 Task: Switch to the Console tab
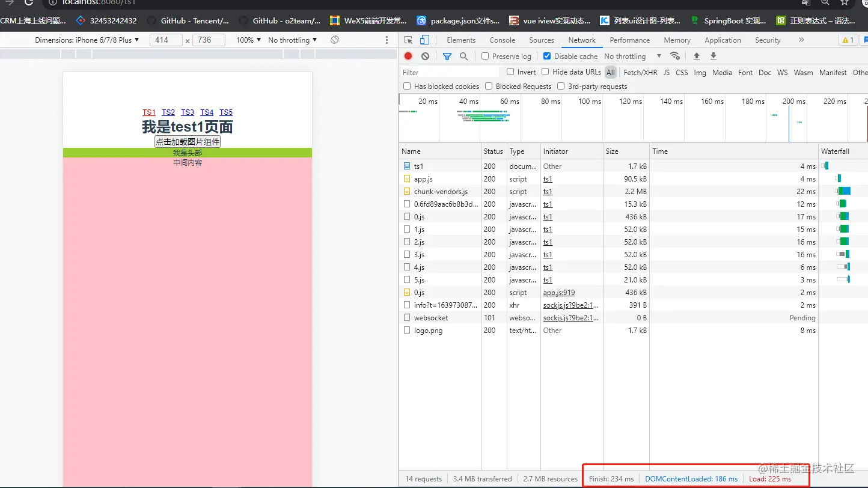(503, 40)
